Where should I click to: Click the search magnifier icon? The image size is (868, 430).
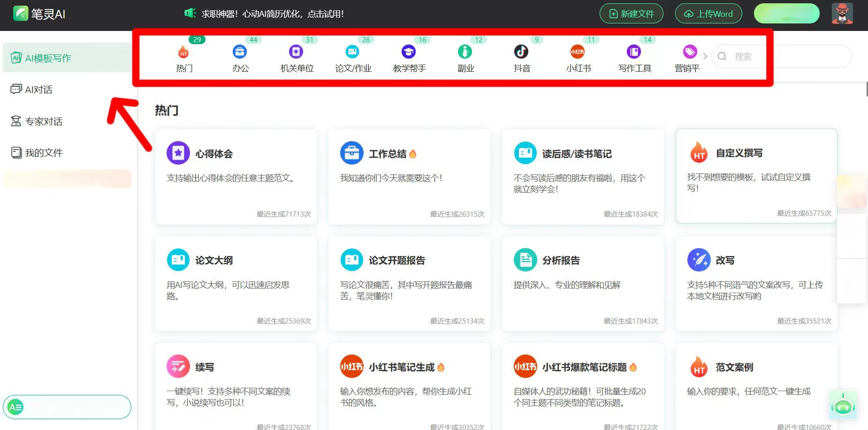(x=722, y=56)
